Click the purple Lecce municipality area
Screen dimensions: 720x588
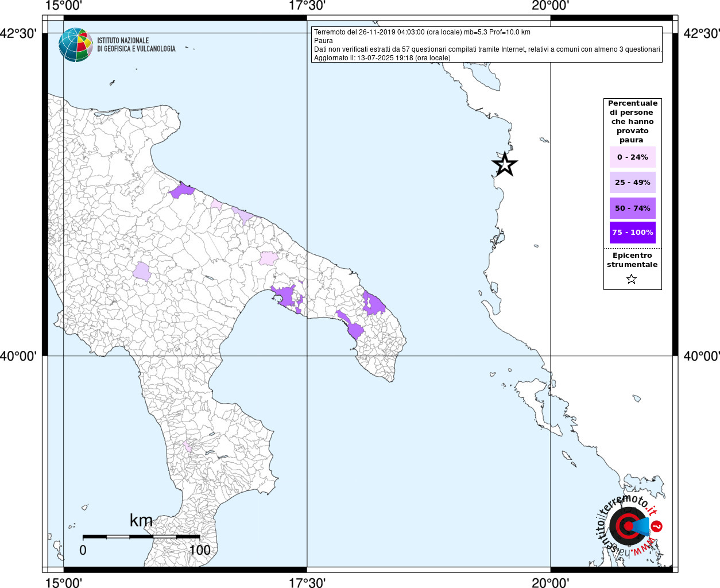[373, 303]
